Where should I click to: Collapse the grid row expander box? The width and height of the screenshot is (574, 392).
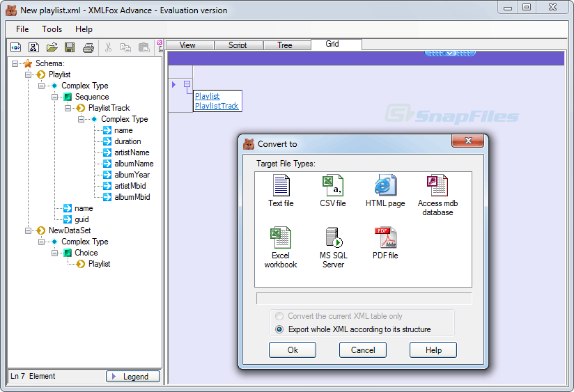[x=187, y=84]
